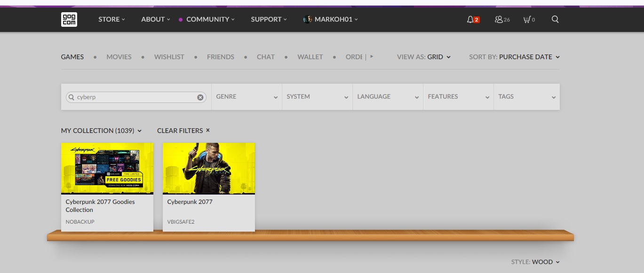Switch to the CHAT tab
The height and width of the screenshot is (273, 644).
tap(266, 57)
